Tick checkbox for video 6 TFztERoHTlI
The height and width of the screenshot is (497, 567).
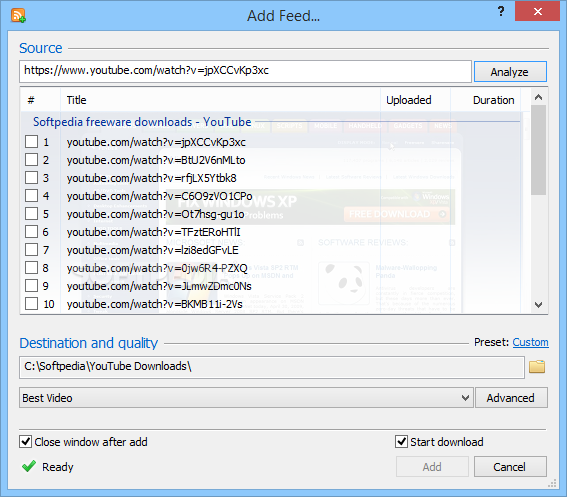click(31, 231)
